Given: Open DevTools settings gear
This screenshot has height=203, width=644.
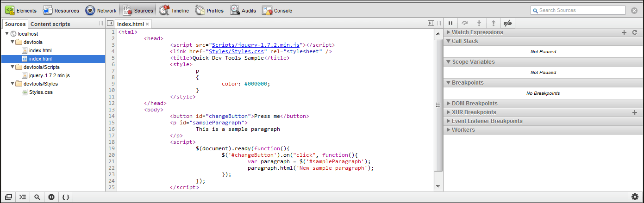Looking at the screenshot, I should click(635, 197).
